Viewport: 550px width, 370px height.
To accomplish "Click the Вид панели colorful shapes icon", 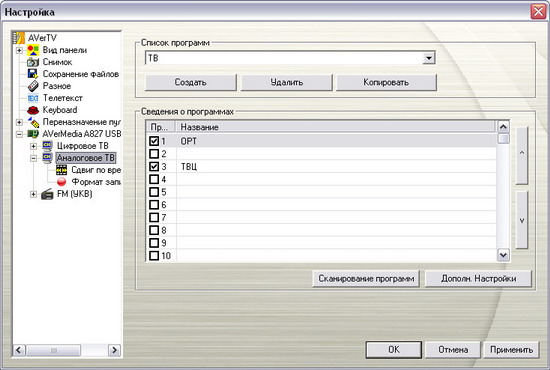I will coord(33,50).
